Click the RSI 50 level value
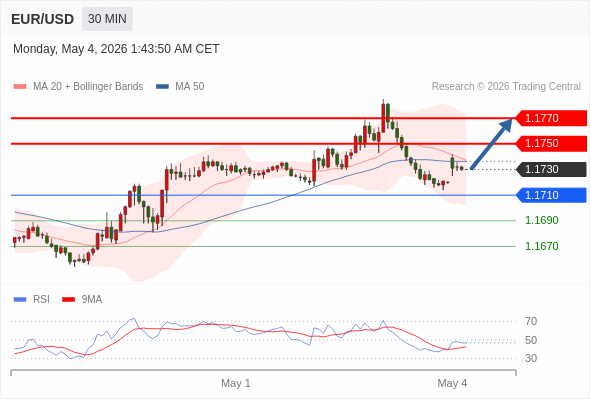Viewport: 590px width, 400px height. point(531,340)
